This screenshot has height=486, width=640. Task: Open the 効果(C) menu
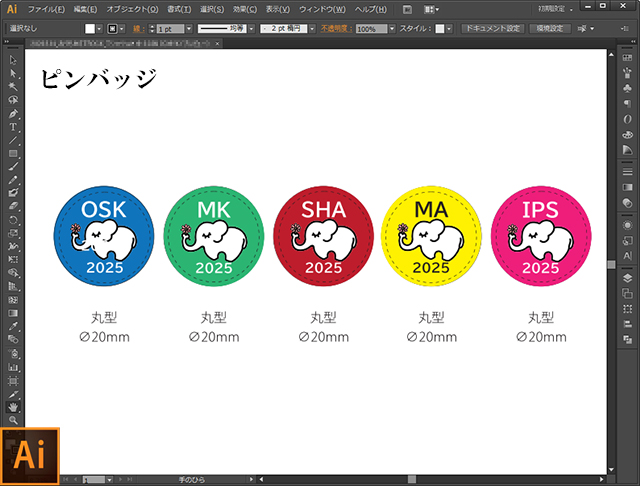pyautogui.click(x=245, y=9)
